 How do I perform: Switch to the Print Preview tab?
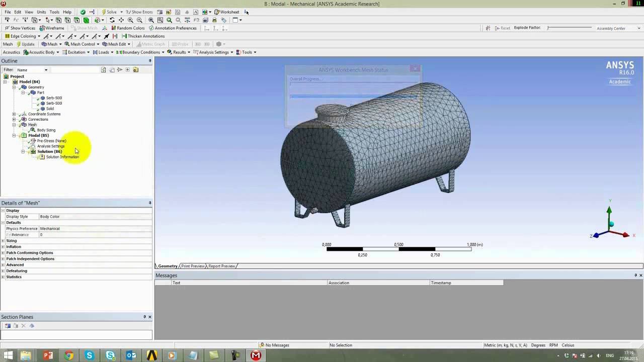tap(193, 266)
